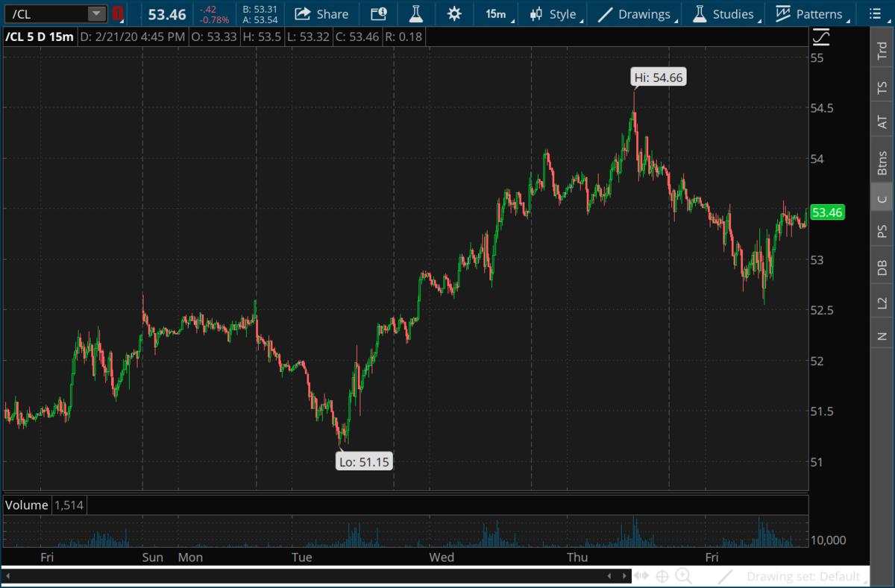Open chart settings gear icon
The width and height of the screenshot is (895, 588).
(454, 13)
